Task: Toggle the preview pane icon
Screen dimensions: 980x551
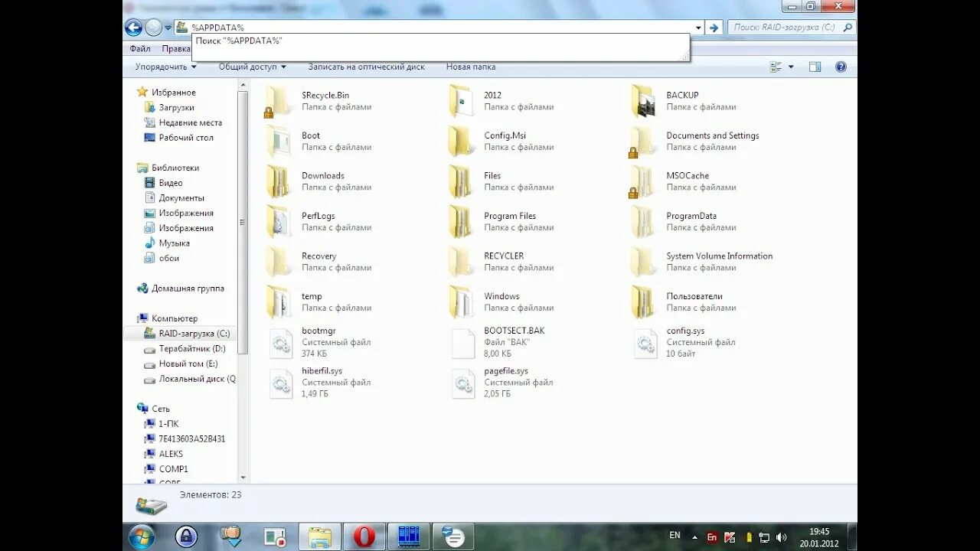Action: pyautogui.click(x=815, y=67)
